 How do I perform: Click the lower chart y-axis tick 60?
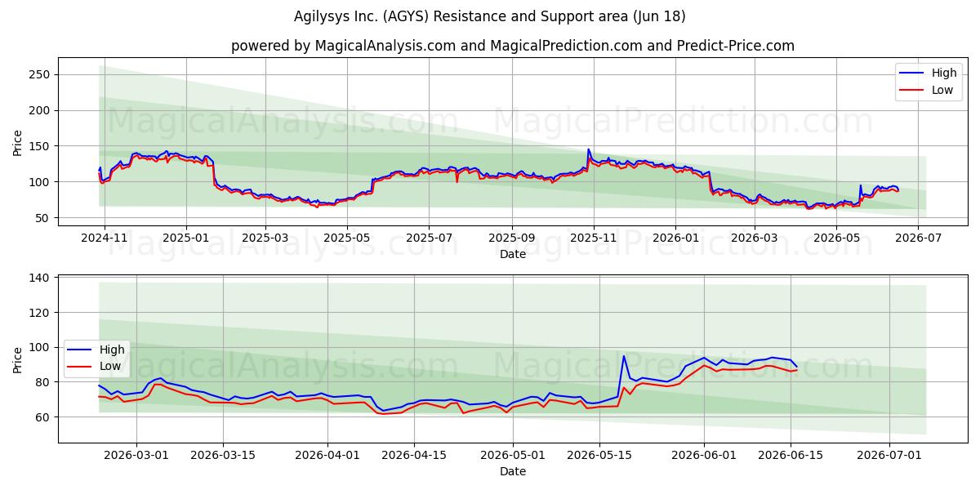tap(44, 417)
